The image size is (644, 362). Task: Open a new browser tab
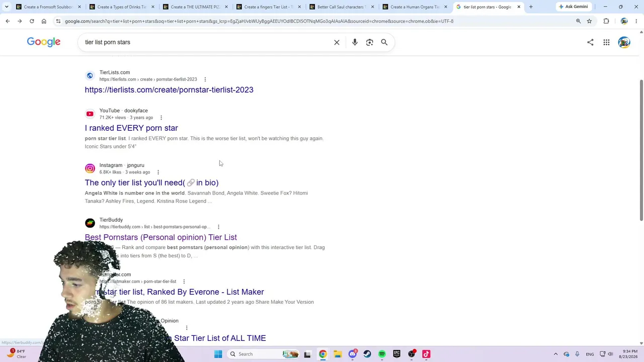click(x=531, y=7)
